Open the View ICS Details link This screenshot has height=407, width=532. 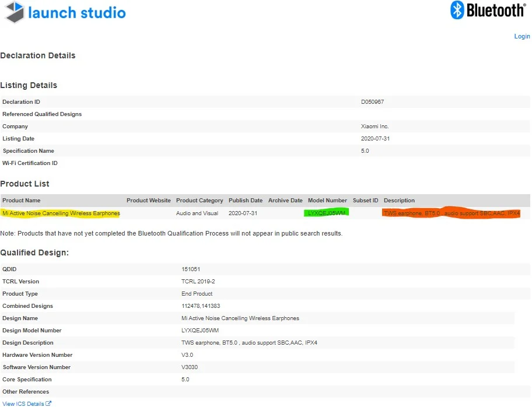point(23,404)
